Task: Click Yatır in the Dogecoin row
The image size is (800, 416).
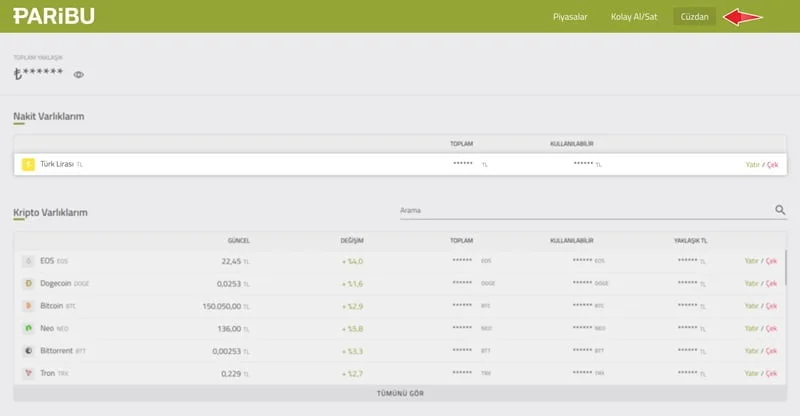Action: (x=752, y=283)
